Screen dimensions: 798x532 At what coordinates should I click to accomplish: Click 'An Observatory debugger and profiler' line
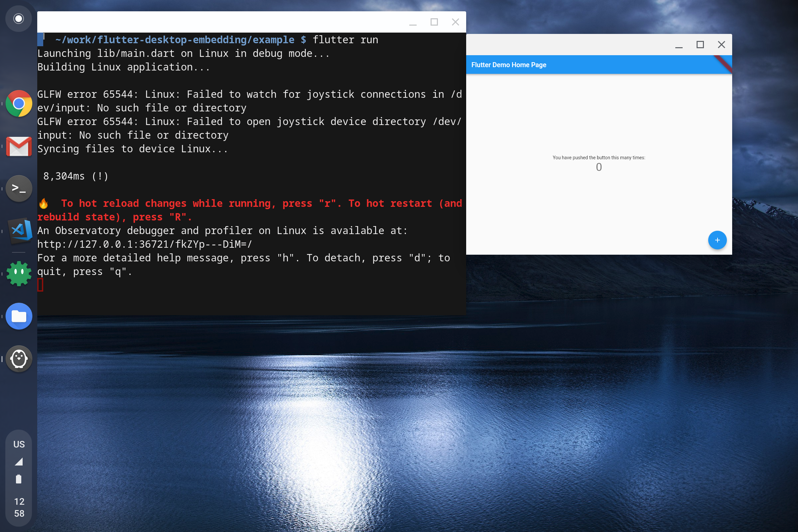[222, 231]
